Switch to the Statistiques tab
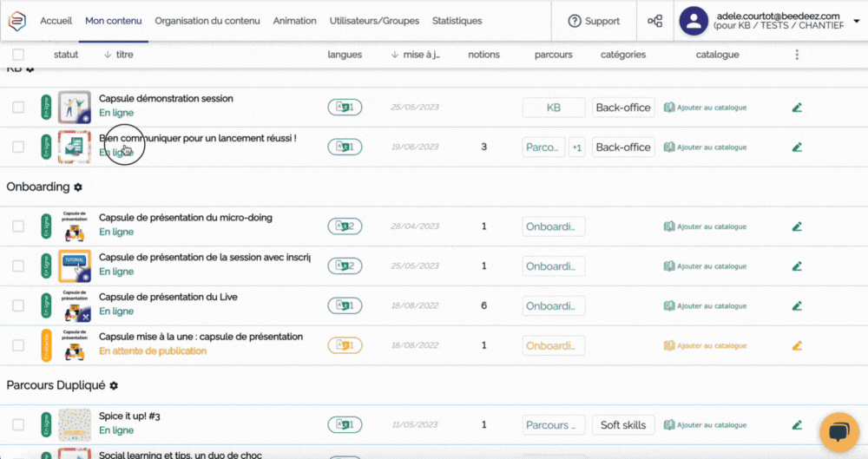The height and width of the screenshot is (459, 868). 457,21
